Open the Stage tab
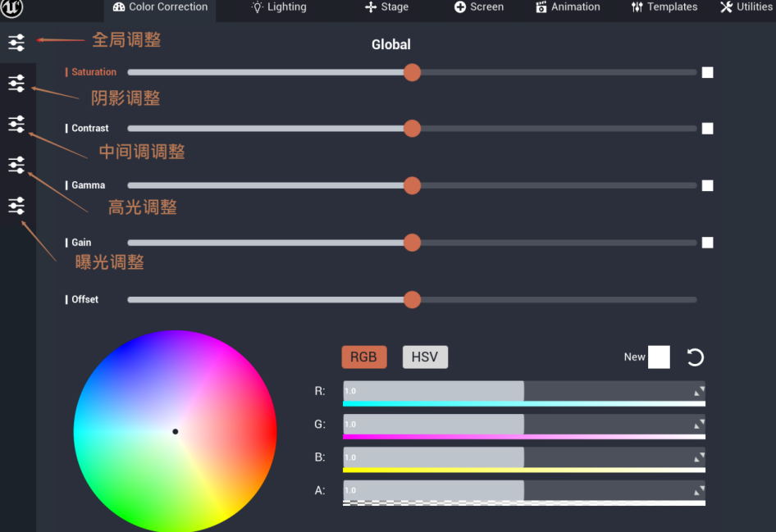 tap(386, 7)
